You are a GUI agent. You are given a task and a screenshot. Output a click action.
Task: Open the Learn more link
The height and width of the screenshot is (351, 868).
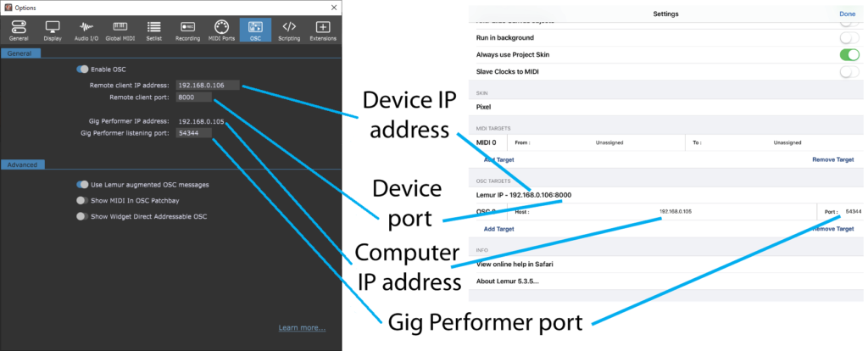303,328
